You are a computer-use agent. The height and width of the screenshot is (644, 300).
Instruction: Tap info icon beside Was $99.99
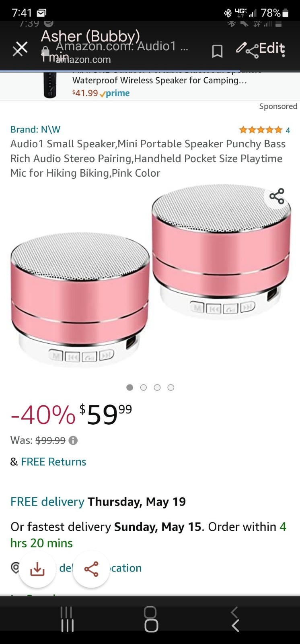pyautogui.click(x=73, y=440)
